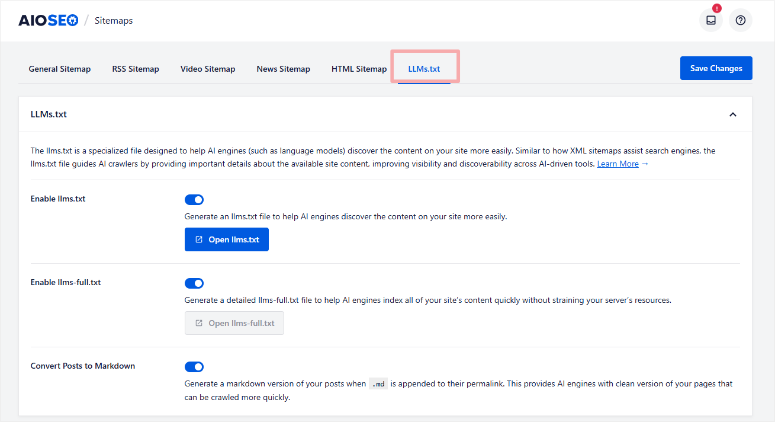Click the Convert Posts to Markdown label
Viewport: 775px width, 422px height.
coord(83,366)
